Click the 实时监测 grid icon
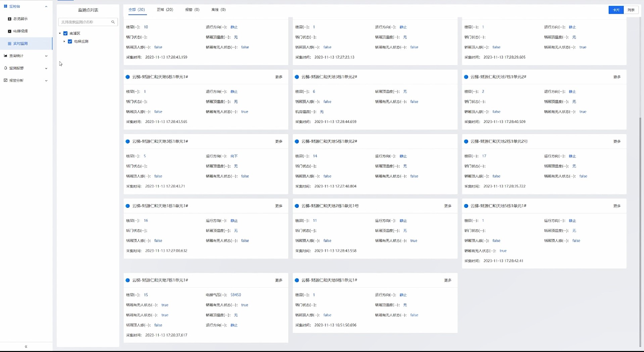644x352 pixels. click(x=9, y=44)
